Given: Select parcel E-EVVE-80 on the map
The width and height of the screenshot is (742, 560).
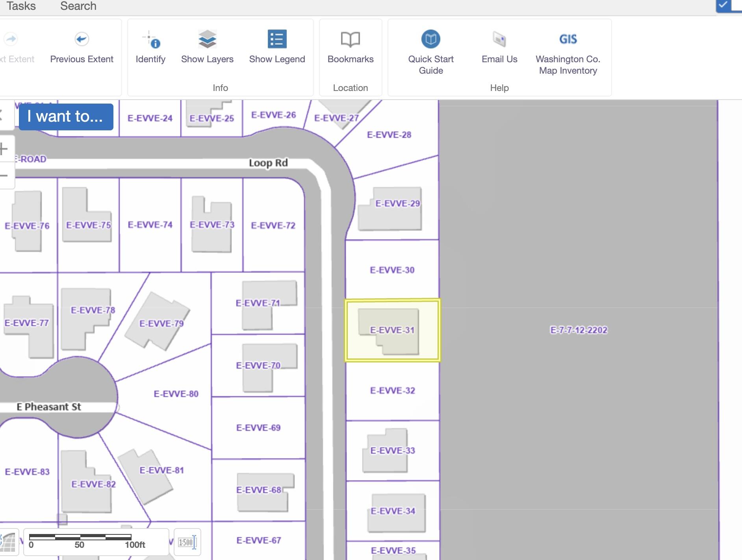Looking at the screenshot, I should tap(176, 394).
